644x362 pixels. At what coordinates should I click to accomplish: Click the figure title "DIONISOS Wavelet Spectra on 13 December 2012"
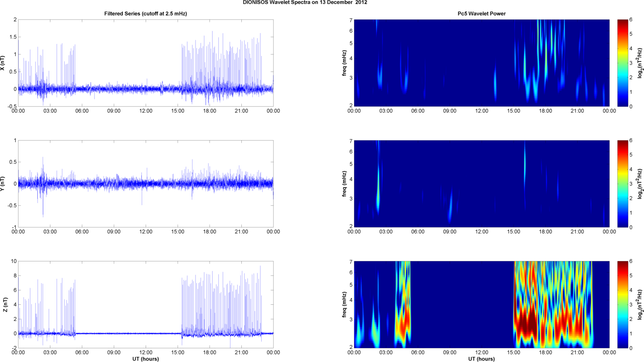click(305, 3)
